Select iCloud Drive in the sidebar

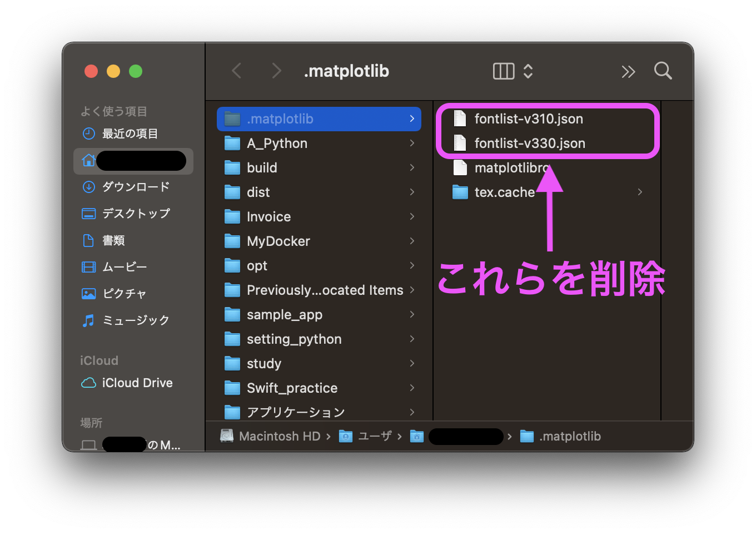[137, 383]
